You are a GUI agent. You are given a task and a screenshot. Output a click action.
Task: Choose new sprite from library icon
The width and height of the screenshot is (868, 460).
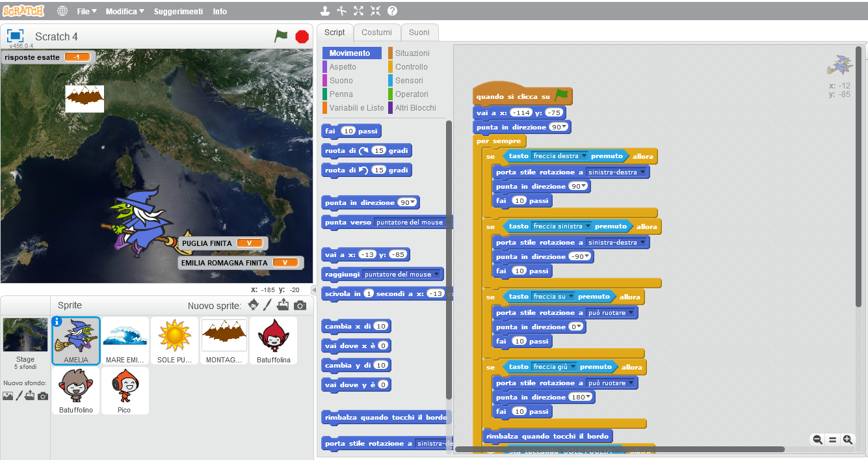253,305
